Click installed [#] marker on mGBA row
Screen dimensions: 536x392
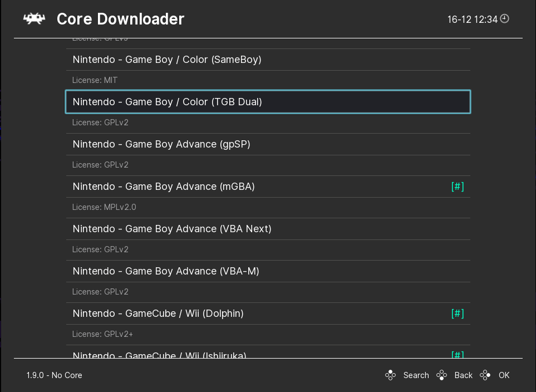[458, 187]
